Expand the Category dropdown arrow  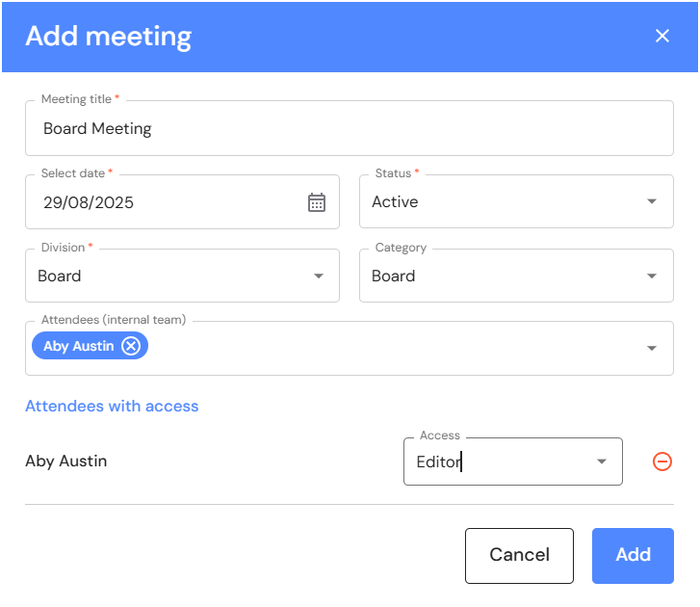coord(652,277)
